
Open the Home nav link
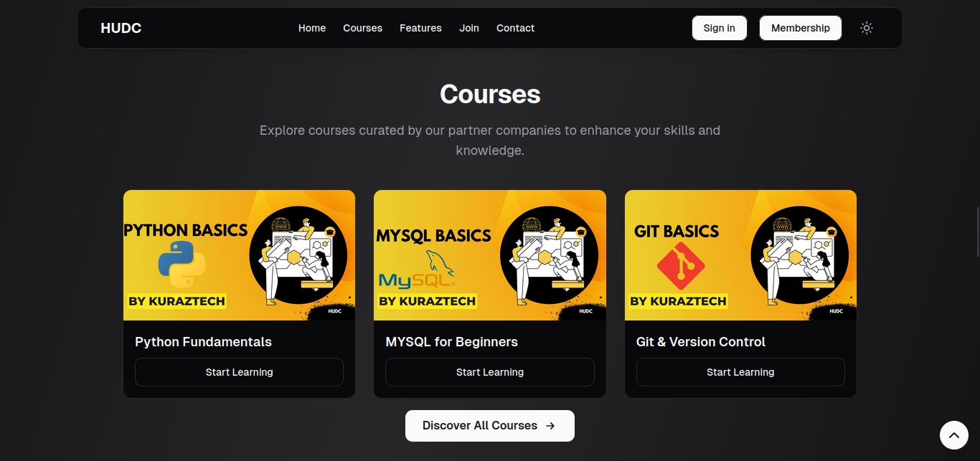[312, 28]
